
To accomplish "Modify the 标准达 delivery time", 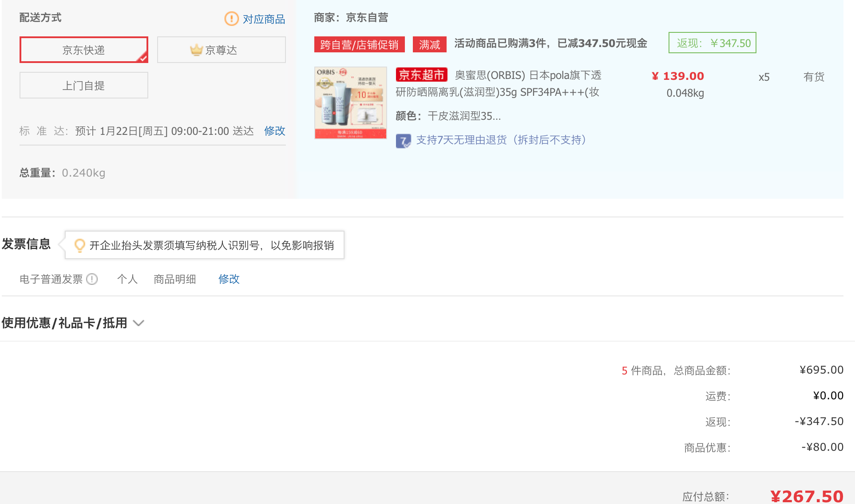I will [274, 131].
